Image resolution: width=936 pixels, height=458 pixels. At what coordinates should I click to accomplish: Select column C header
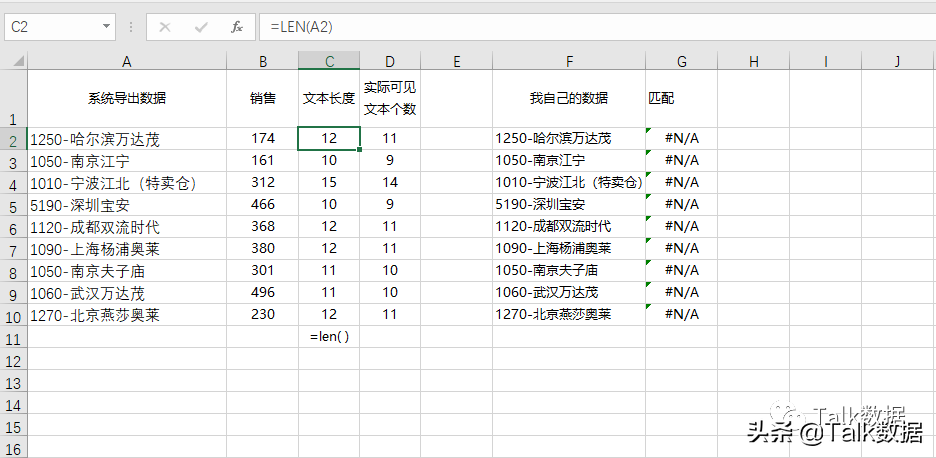point(330,61)
